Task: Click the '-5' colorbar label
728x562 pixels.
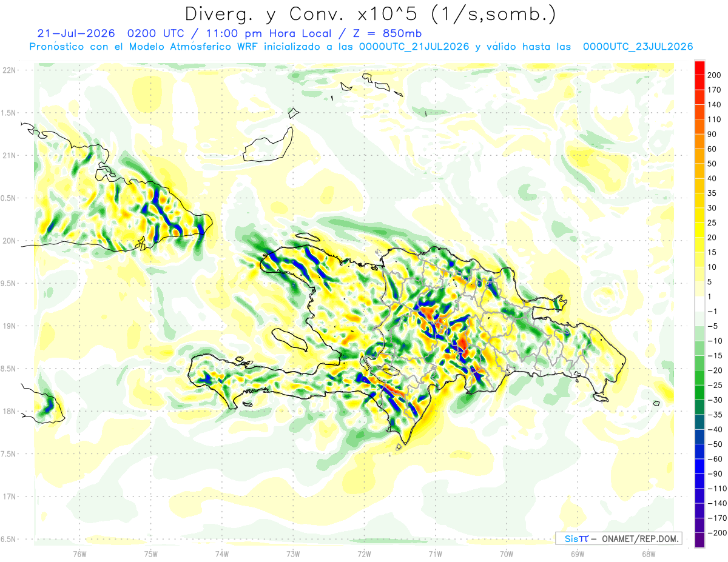Action: point(713,326)
